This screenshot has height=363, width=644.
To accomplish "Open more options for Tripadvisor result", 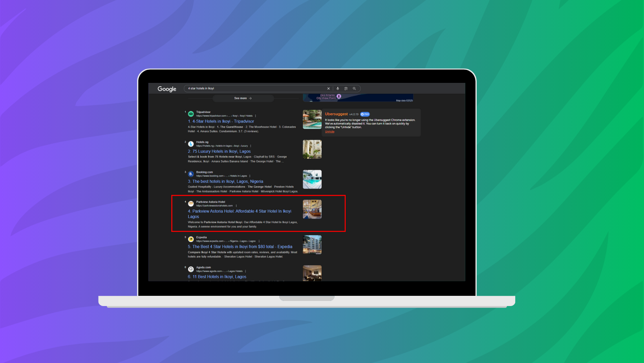I will tap(256, 116).
